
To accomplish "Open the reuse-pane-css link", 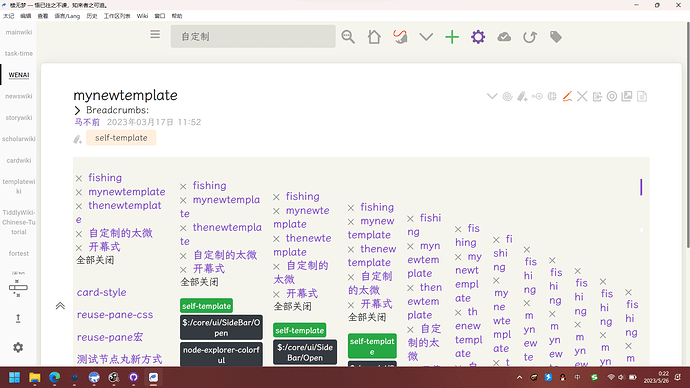I will point(115,315).
